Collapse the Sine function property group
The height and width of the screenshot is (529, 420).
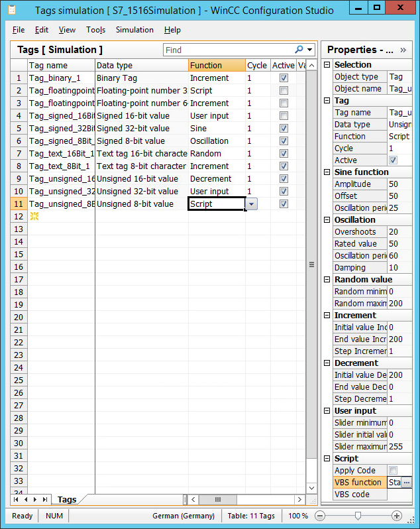click(327, 172)
